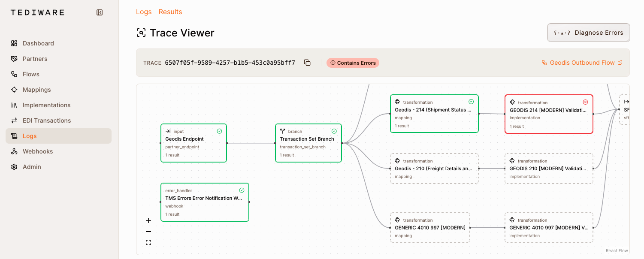Viewport: 644px width, 259px height.
Task: Click the zoom-in plus control
Action: click(148, 220)
